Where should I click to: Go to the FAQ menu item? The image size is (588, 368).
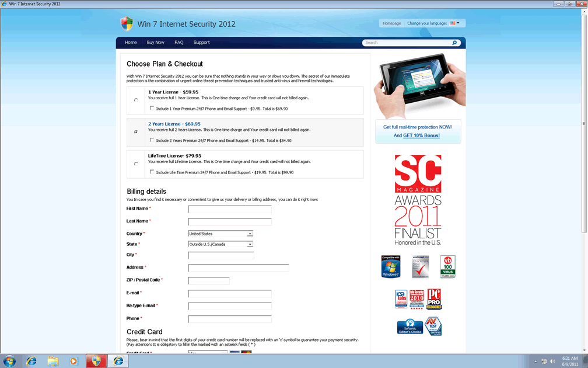tap(178, 43)
